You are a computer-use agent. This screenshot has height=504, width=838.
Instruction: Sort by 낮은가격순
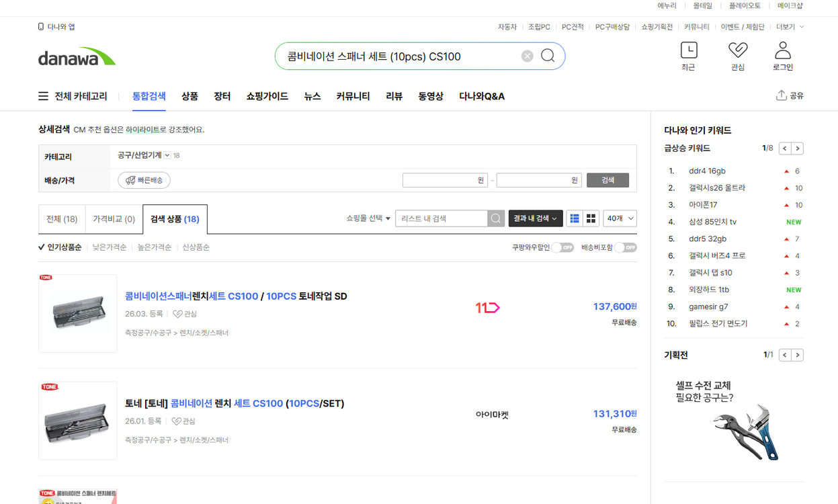(x=110, y=247)
